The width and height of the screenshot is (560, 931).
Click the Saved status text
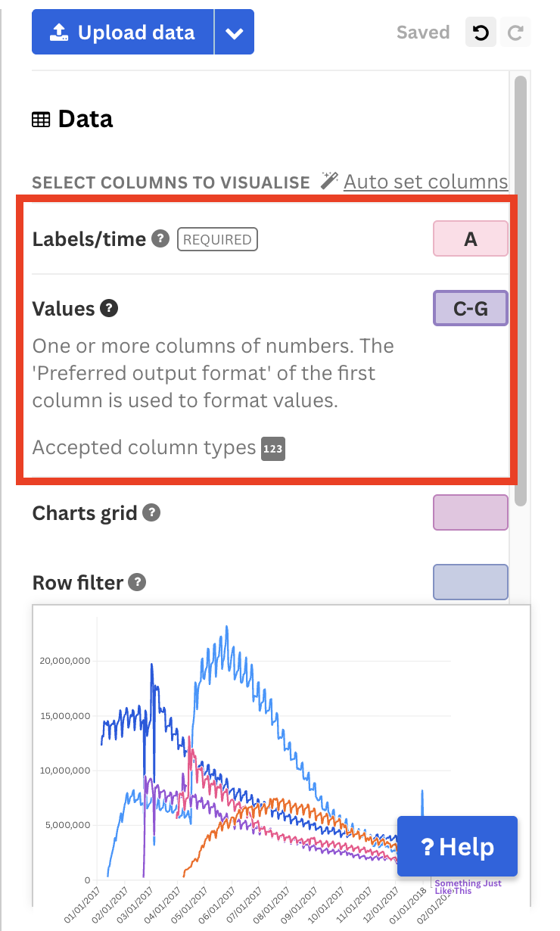423,33
